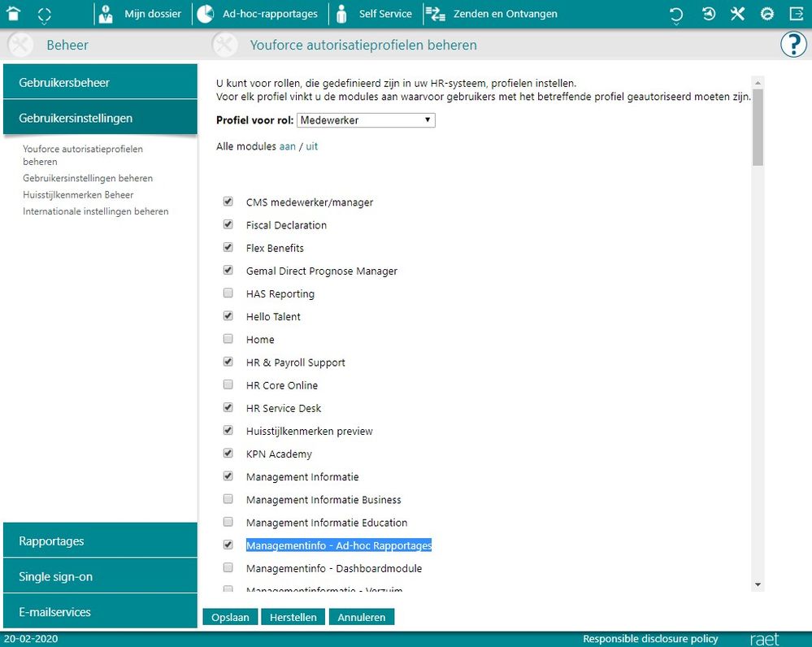Viewport: 812px width, 647px height.
Task: Uncheck HR Service Desk checkbox
Action: [228, 406]
